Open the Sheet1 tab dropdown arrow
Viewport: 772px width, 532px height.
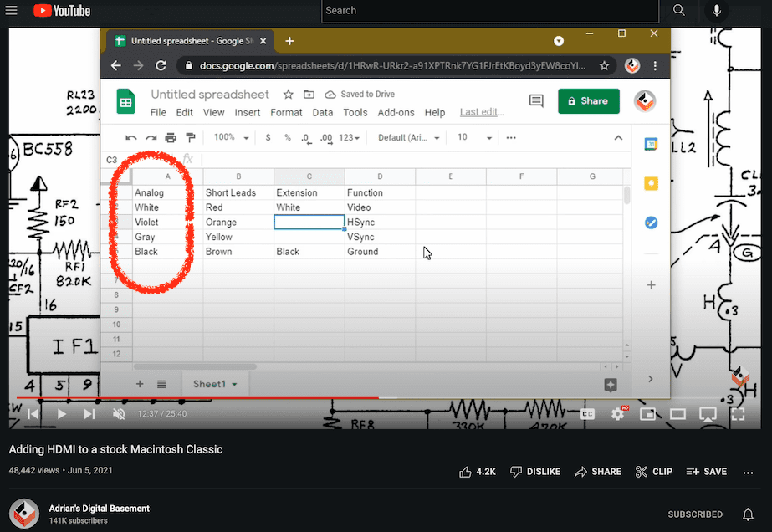click(x=234, y=384)
